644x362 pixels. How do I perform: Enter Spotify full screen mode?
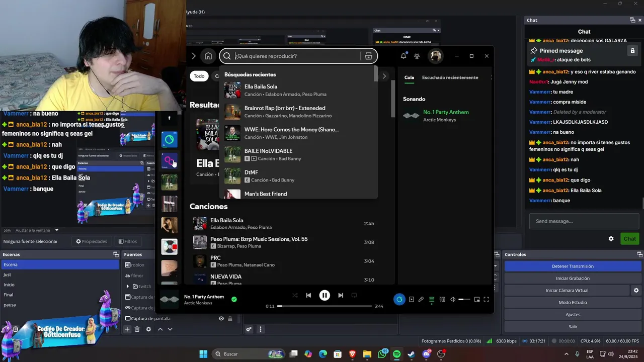click(487, 299)
